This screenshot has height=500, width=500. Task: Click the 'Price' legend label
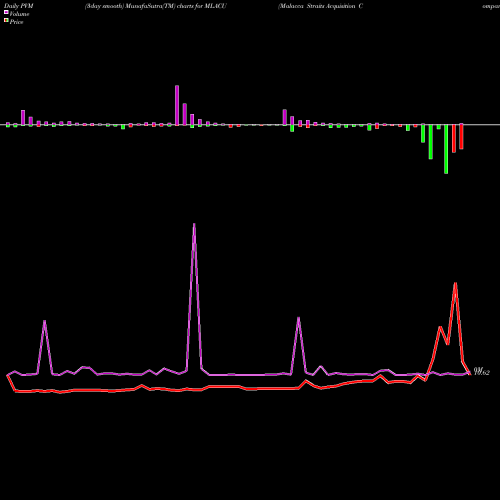coord(16,22)
